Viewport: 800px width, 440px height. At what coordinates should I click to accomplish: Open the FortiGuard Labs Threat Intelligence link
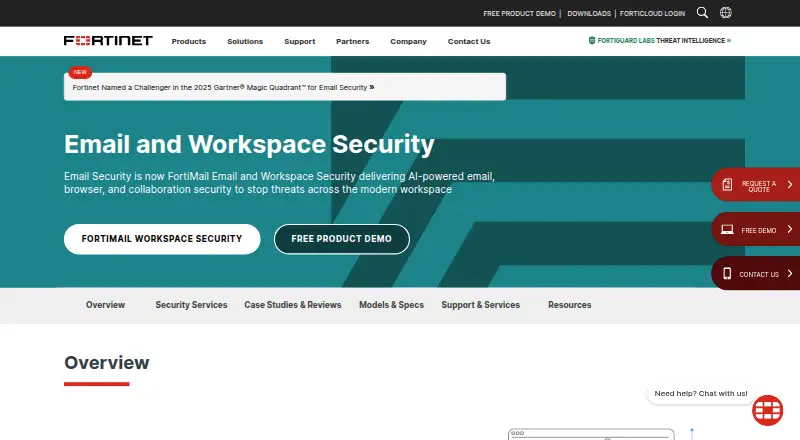(x=660, y=40)
